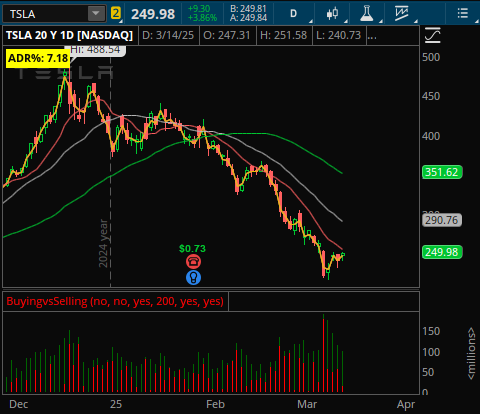Click the 25 year label on time axis
This screenshot has width=480, height=414.
tap(116, 404)
